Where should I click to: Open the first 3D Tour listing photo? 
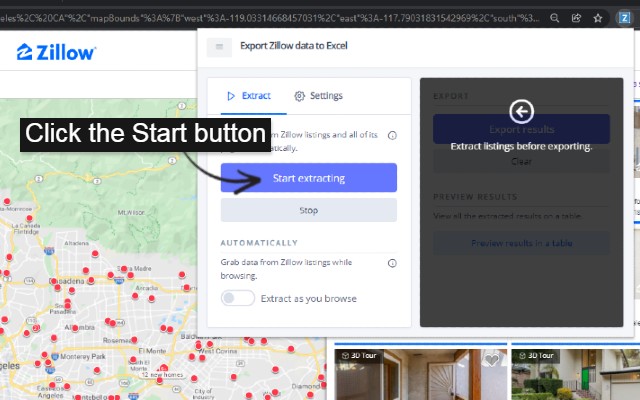click(420, 374)
